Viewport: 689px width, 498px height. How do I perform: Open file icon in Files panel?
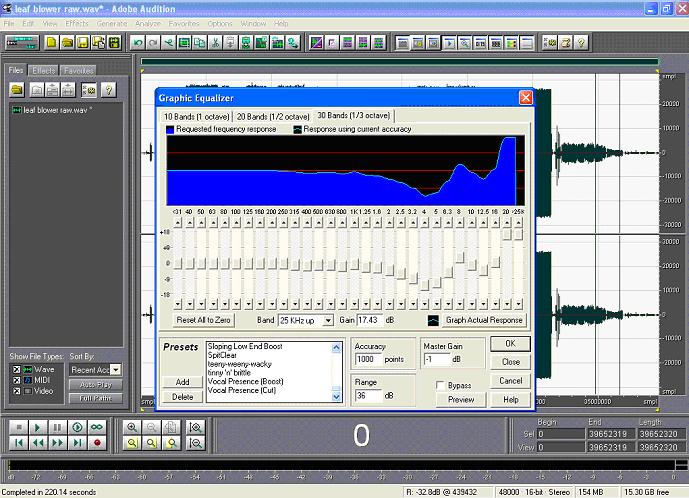click(17, 90)
